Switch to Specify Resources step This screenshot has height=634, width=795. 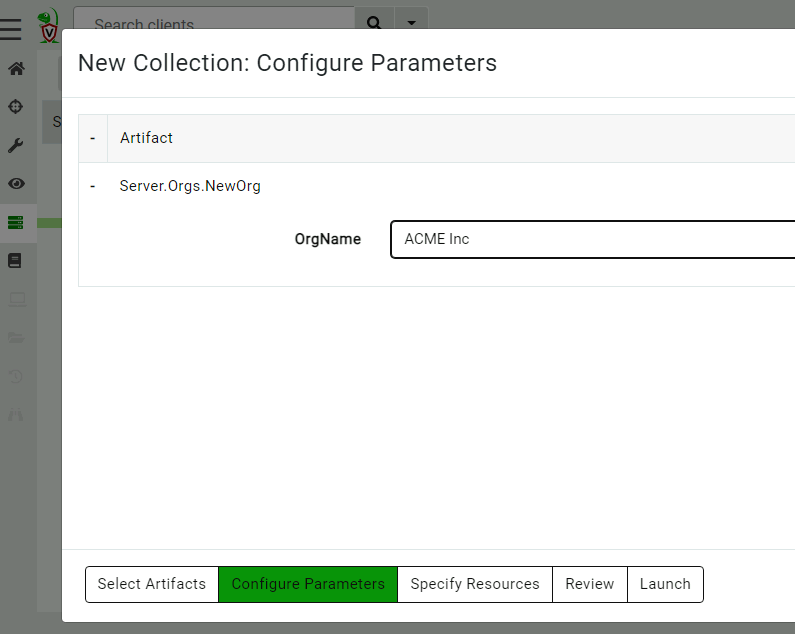pyautogui.click(x=475, y=584)
